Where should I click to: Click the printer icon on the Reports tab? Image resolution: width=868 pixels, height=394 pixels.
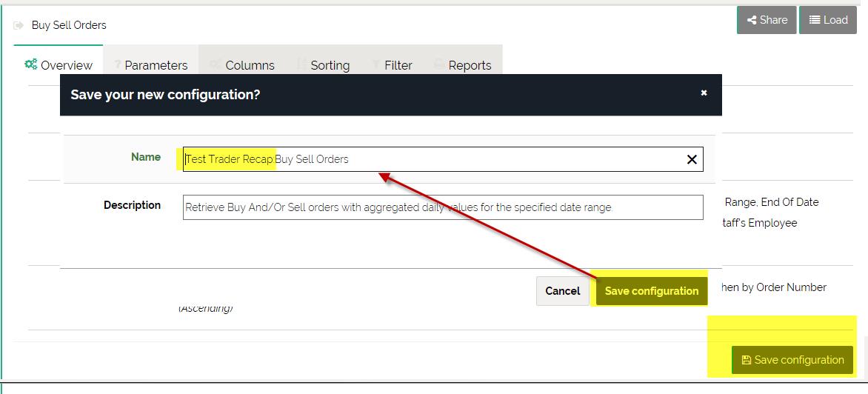point(439,65)
